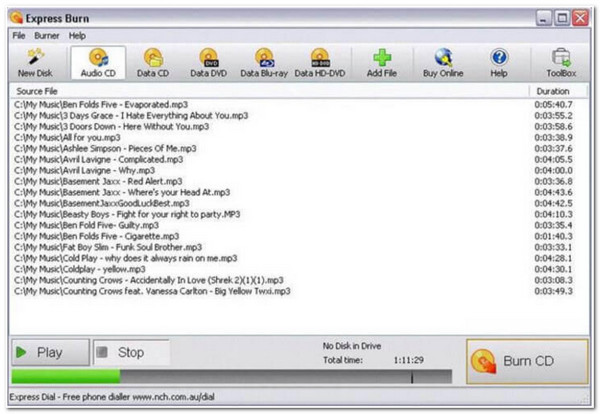This screenshot has height=414, width=600.
Task: Click the No Disk in Drive status text
Action: pos(352,346)
